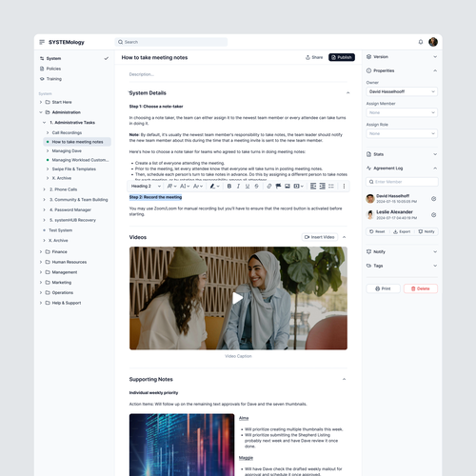The height and width of the screenshot is (476, 476).
Task: Open Test System item
Action: pyautogui.click(x=60, y=230)
